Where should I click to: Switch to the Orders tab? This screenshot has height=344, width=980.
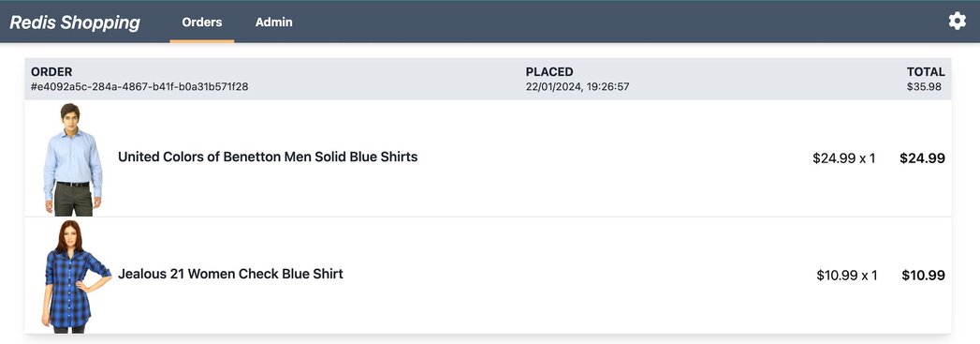tap(202, 22)
